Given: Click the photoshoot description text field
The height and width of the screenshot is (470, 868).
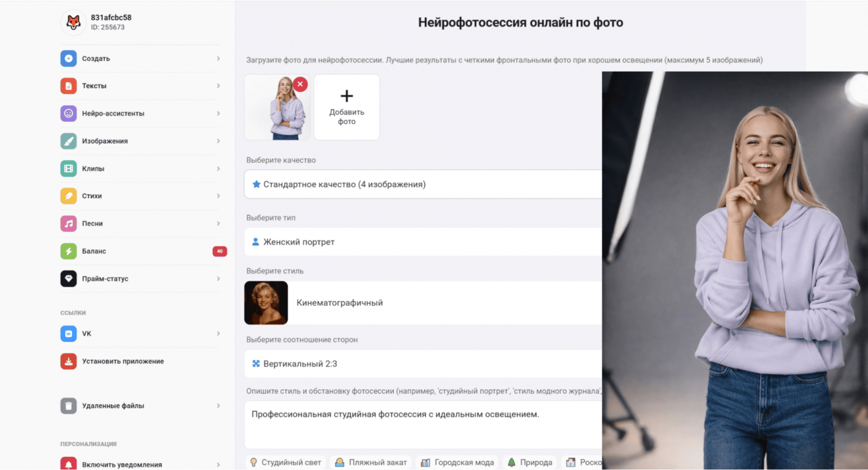Looking at the screenshot, I should click(423, 425).
